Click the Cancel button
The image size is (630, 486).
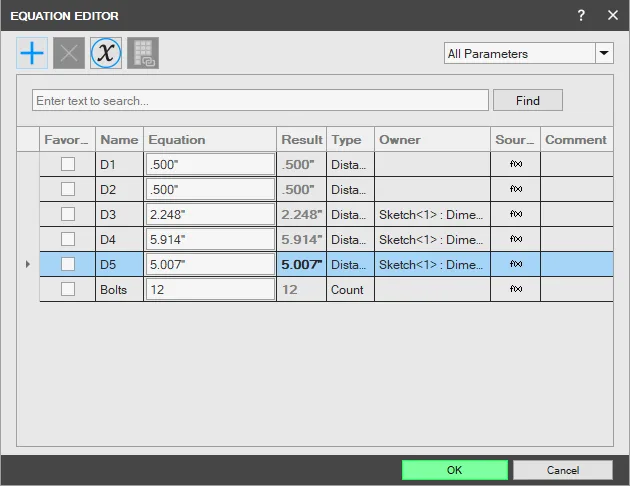[x=563, y=470]
